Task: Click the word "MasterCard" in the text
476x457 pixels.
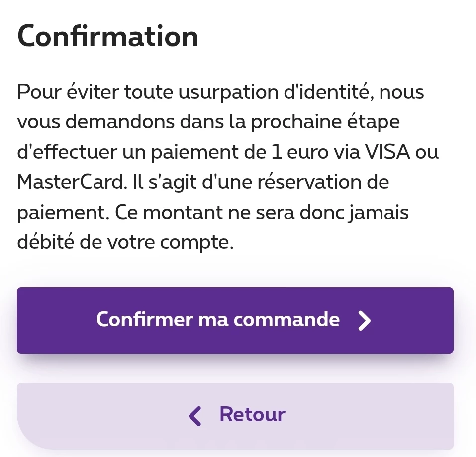Action: pos(69,182)
